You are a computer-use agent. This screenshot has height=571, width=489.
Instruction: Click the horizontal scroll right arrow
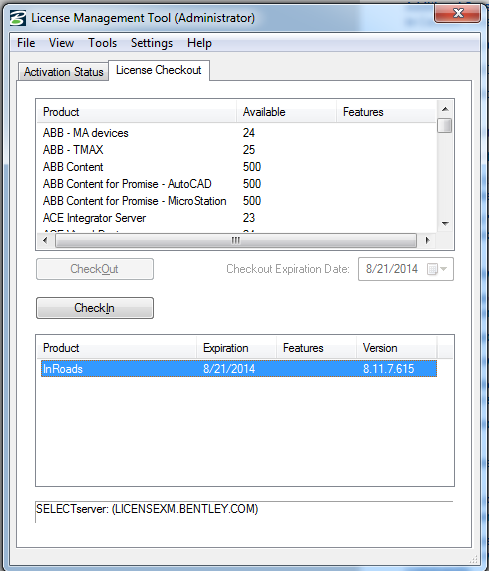point(427,240)
